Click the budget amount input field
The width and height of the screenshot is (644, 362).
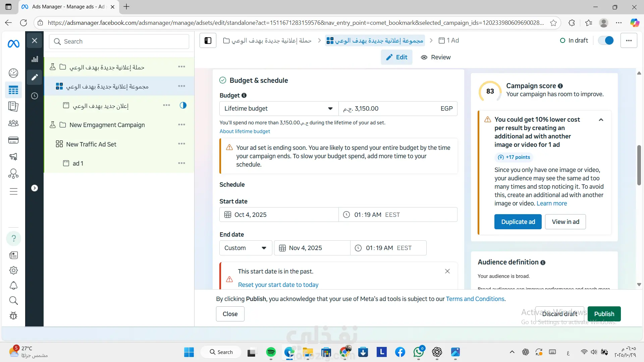pyautogui.click(x=389, y=109)
